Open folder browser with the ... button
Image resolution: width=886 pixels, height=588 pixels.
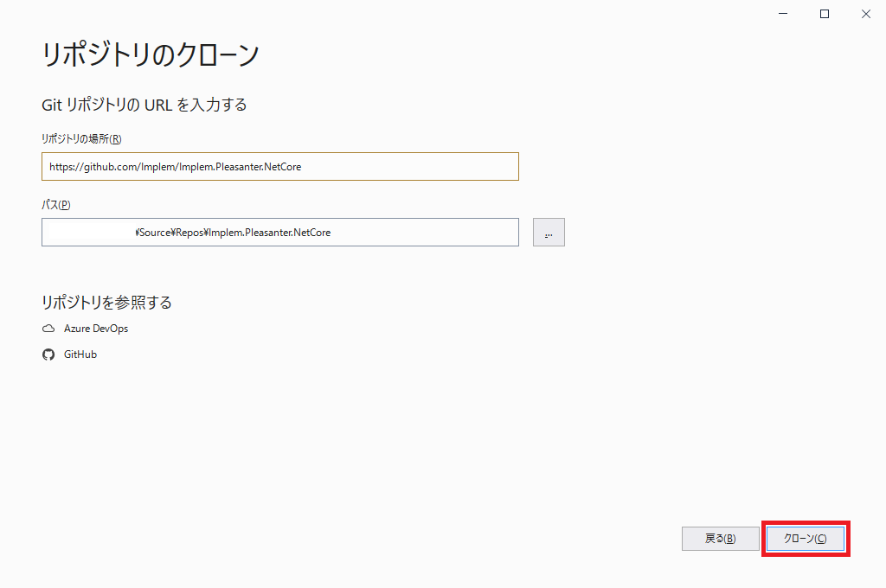pos(549,232)
